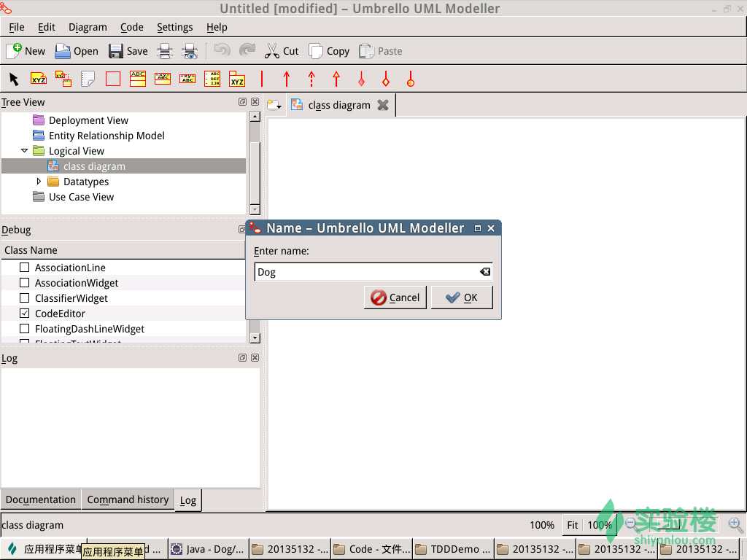Select the Package XYZ folder tool
The width and height of the screenshot is (747, 560).
click(x=237, y=79)
